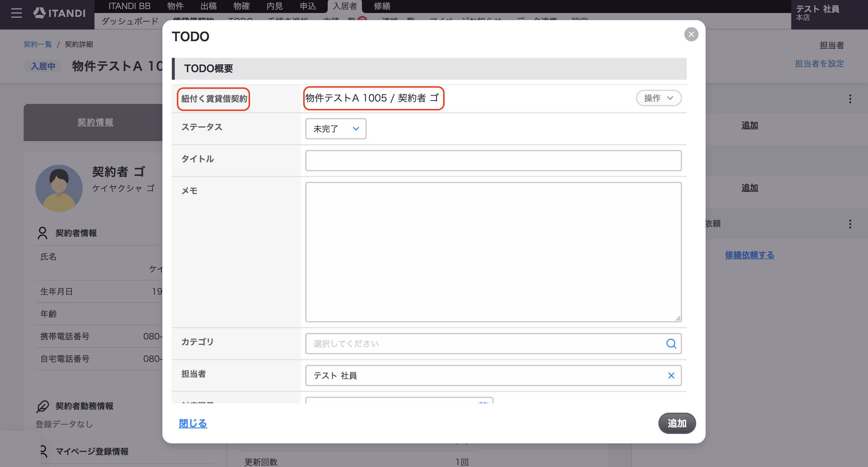The image size is (868, 467).
Task: Select the 入居者 tab
Action: coord(345,6)
